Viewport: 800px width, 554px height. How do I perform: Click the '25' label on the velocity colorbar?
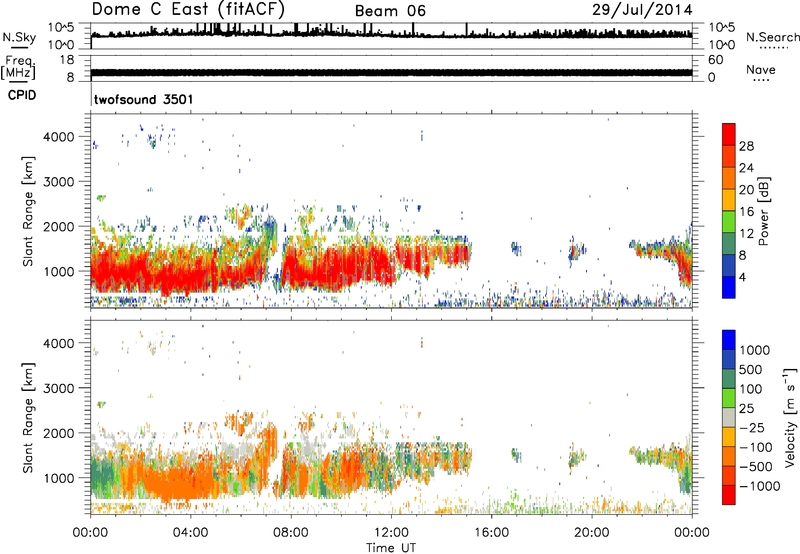746,409
